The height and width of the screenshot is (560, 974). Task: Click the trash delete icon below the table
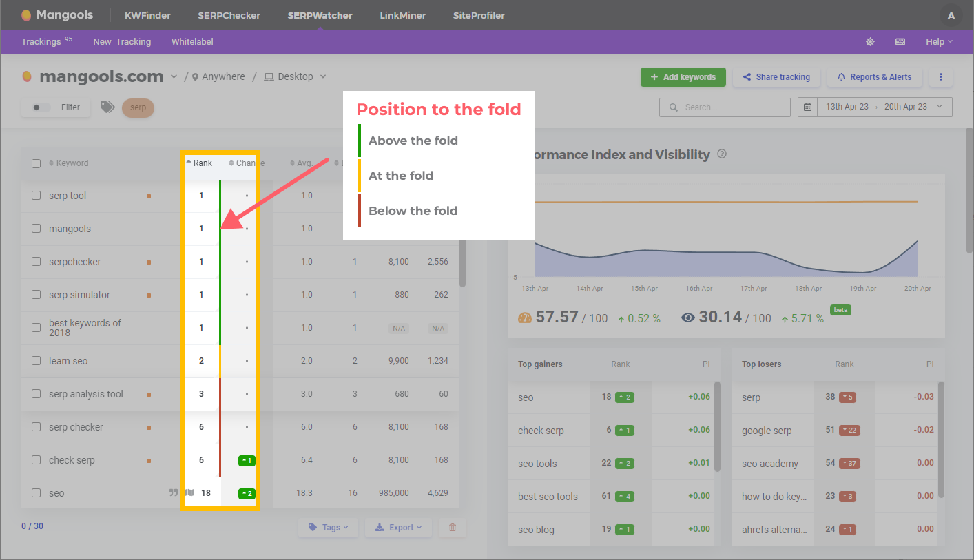(x=452, y=527)
